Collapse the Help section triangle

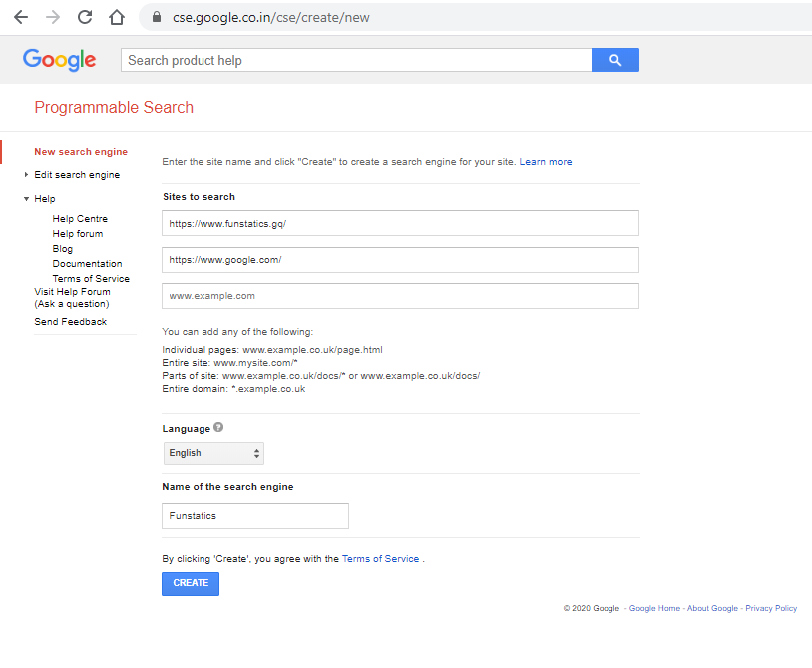[x=26, y=199]
